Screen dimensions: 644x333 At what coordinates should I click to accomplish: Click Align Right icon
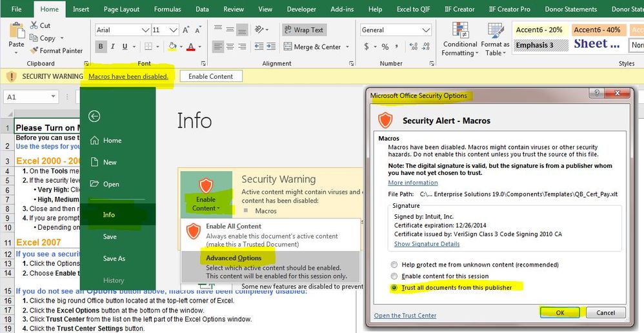pos(243,46)
